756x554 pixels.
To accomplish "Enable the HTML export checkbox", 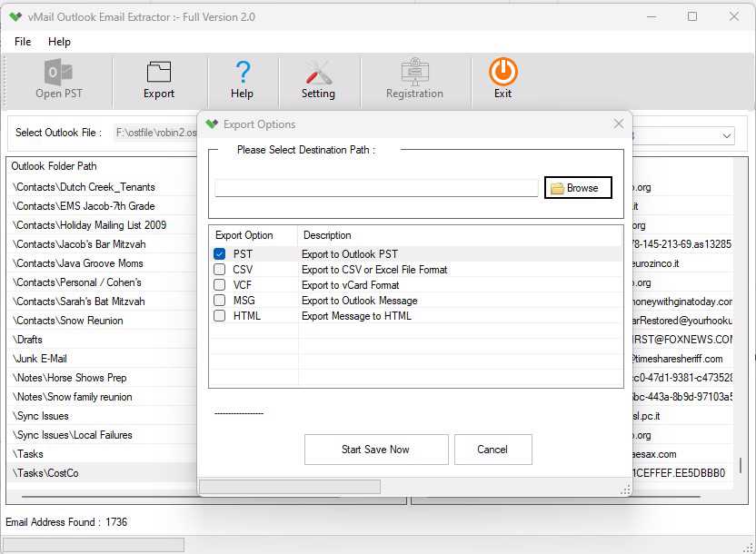I will tap(219, 315).
